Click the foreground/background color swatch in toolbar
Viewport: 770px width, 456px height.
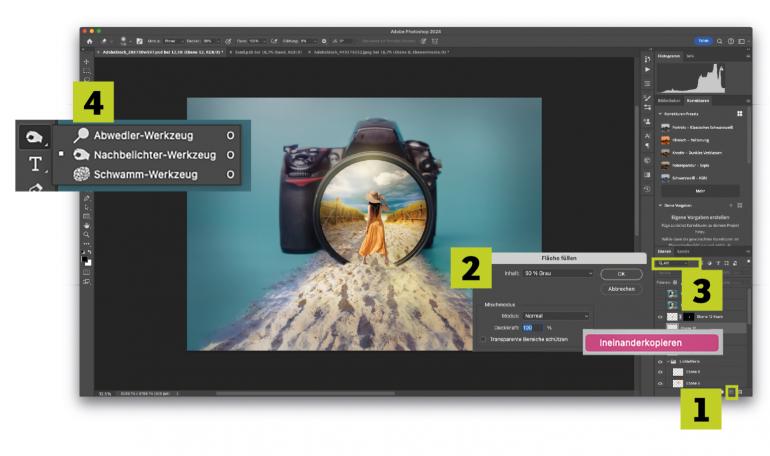tap(86, 258)
